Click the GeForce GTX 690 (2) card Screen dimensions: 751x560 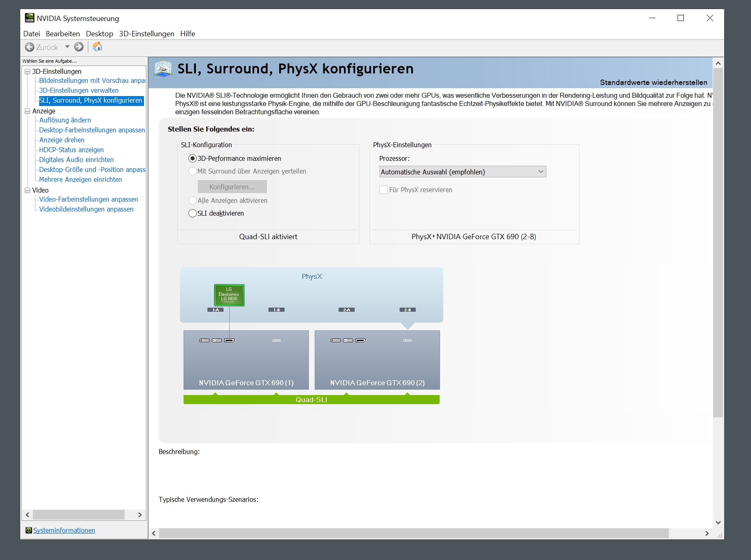coord(377,360)
